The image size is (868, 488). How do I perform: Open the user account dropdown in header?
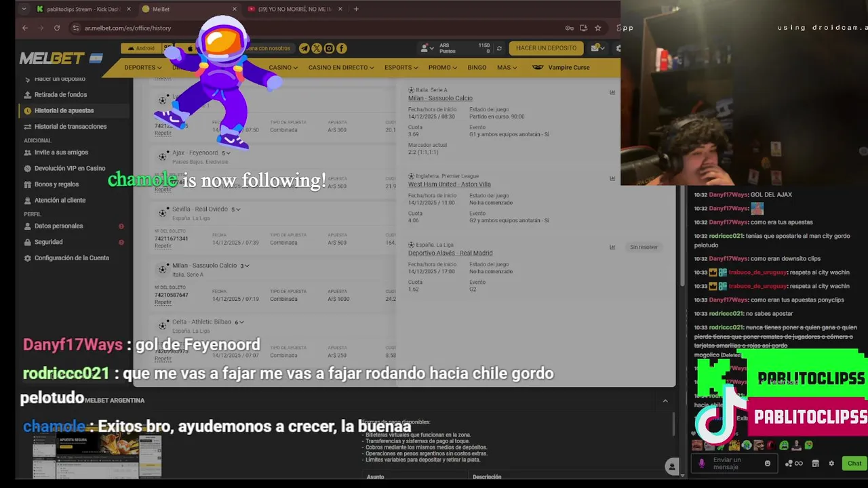(x=427, y=48)
